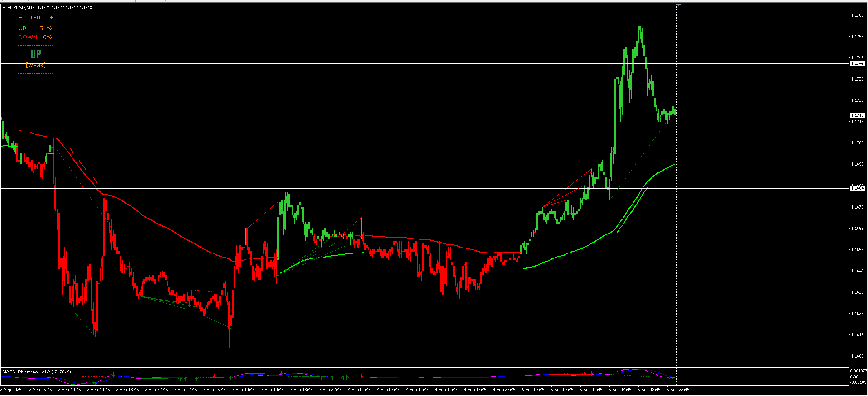Click the 3 Sep 10:45 time axis label
868x396 pixels.
(243, 390)
